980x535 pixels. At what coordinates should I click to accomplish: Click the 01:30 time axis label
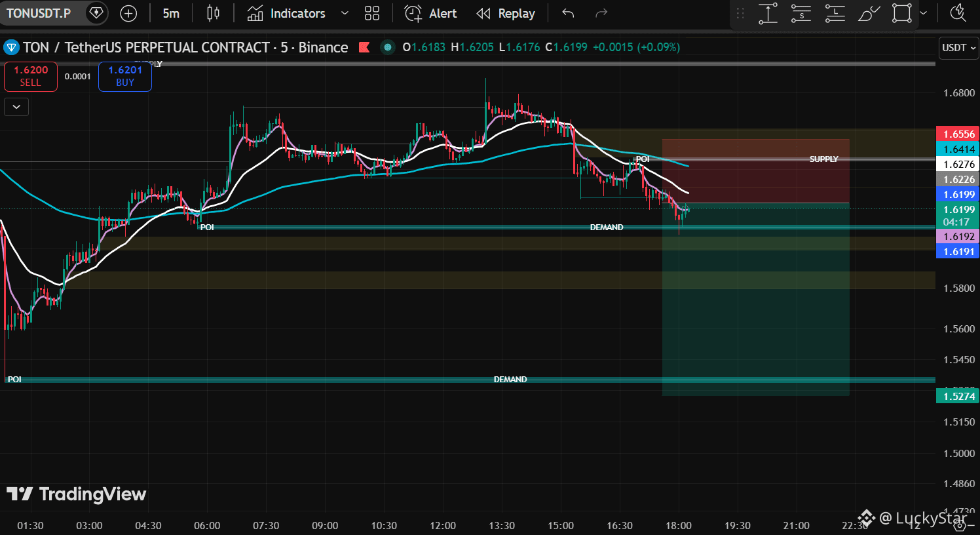click(30, 525)
